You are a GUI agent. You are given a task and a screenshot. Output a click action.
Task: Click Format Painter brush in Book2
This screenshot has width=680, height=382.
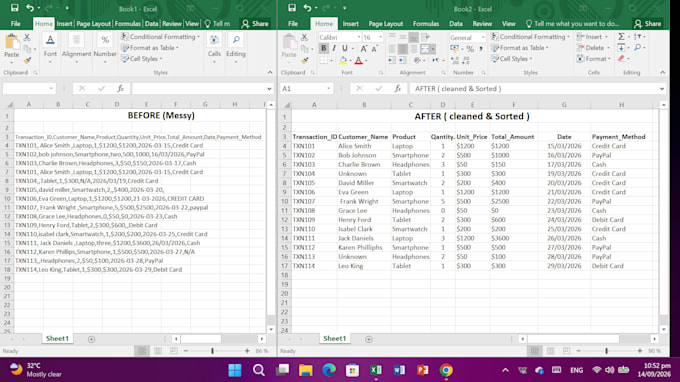point(304,60)
